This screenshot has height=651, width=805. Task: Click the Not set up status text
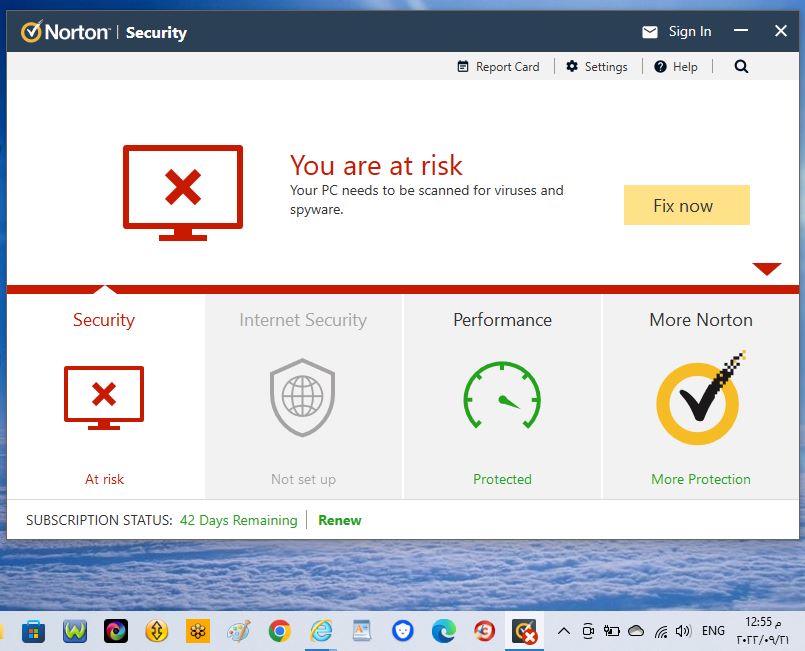click(x=303, y=479)
